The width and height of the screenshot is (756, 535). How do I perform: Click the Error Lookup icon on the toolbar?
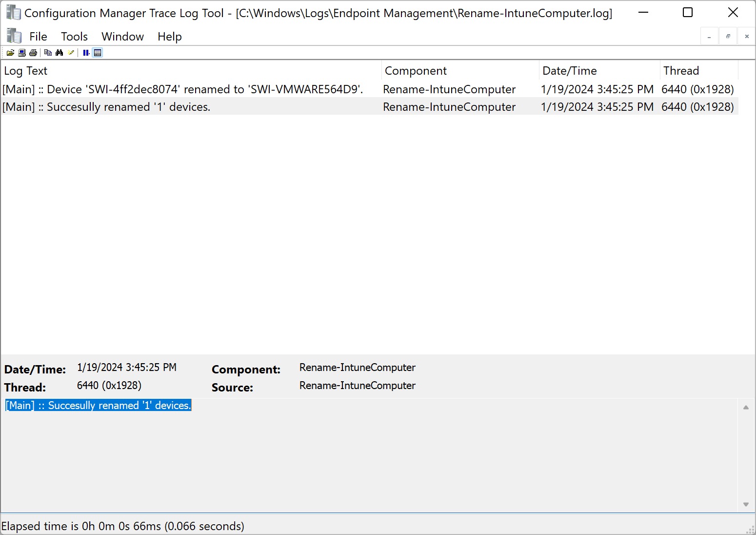pos(98,52)
